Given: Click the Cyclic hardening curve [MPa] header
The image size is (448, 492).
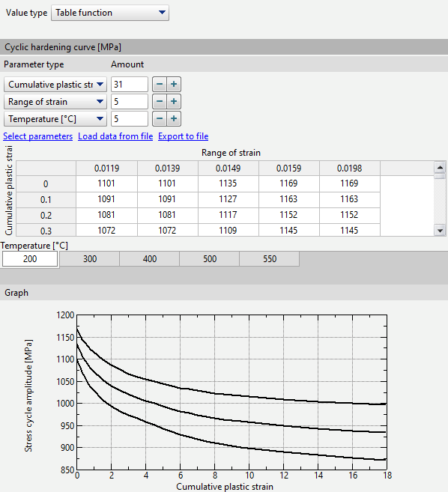Looking at the screenshot, I should pyautogui.click(x=224, y=47).
